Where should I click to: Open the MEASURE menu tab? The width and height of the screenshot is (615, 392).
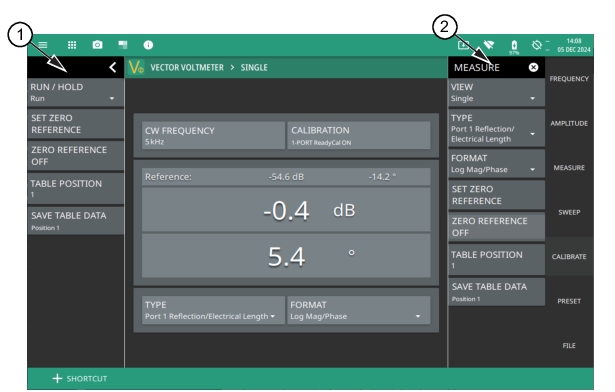click(x=569, y=168)
